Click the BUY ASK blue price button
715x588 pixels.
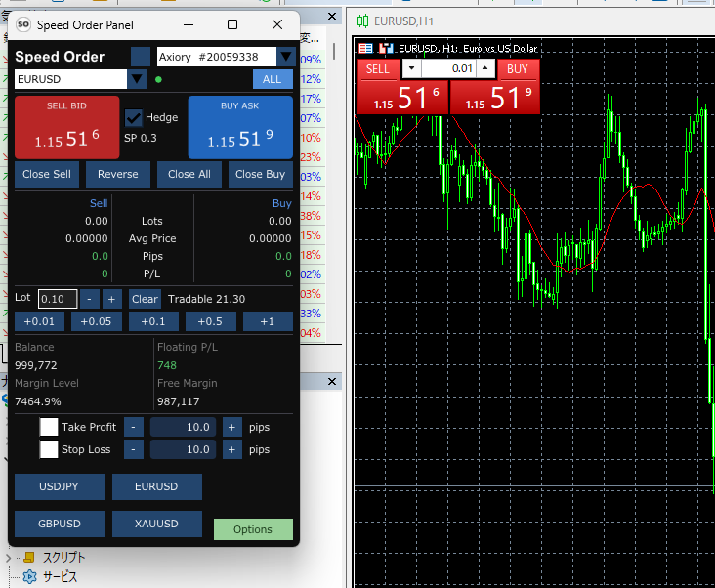point(240,127)
